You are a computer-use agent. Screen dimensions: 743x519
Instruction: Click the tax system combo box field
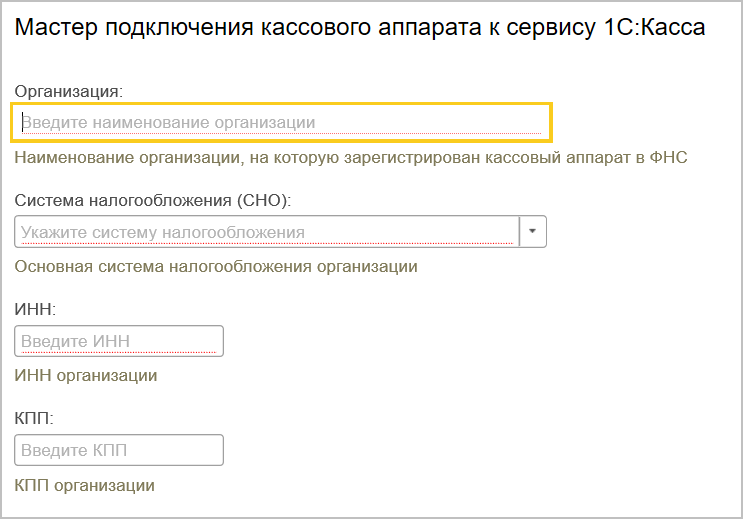(266, 232)
